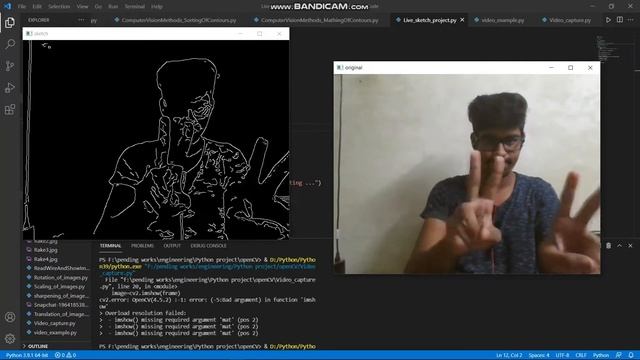Switch to video_example.py tab
640x360 pixels.
499,20
